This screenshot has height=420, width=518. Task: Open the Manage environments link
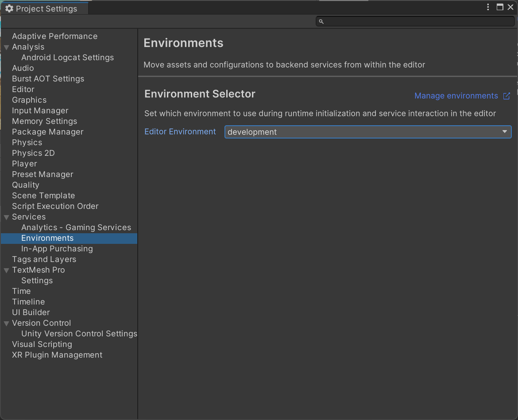click(456, 96)
